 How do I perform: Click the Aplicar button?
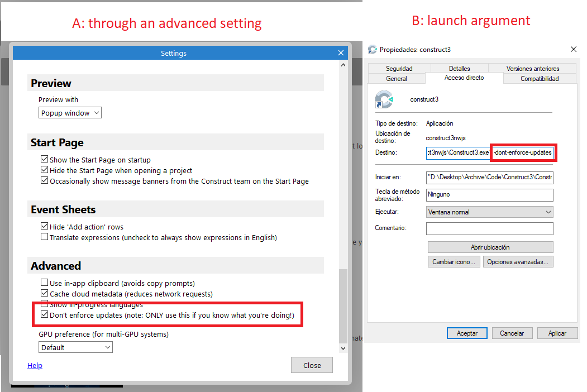coord(557,333)
